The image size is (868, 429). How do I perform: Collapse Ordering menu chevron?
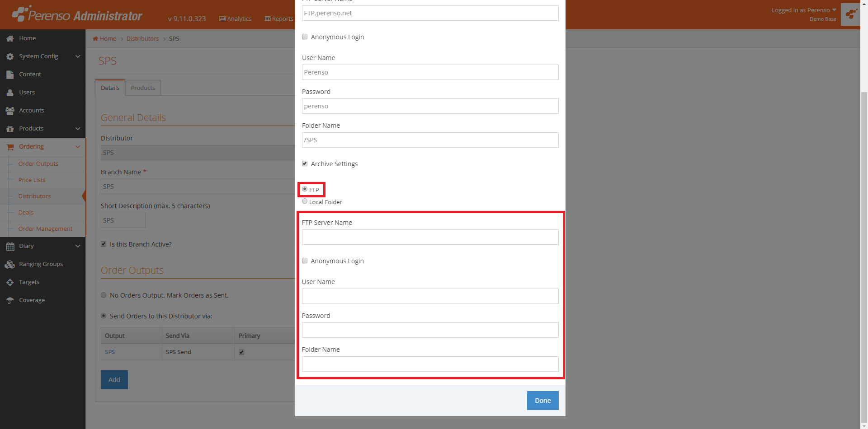[78, 147]
